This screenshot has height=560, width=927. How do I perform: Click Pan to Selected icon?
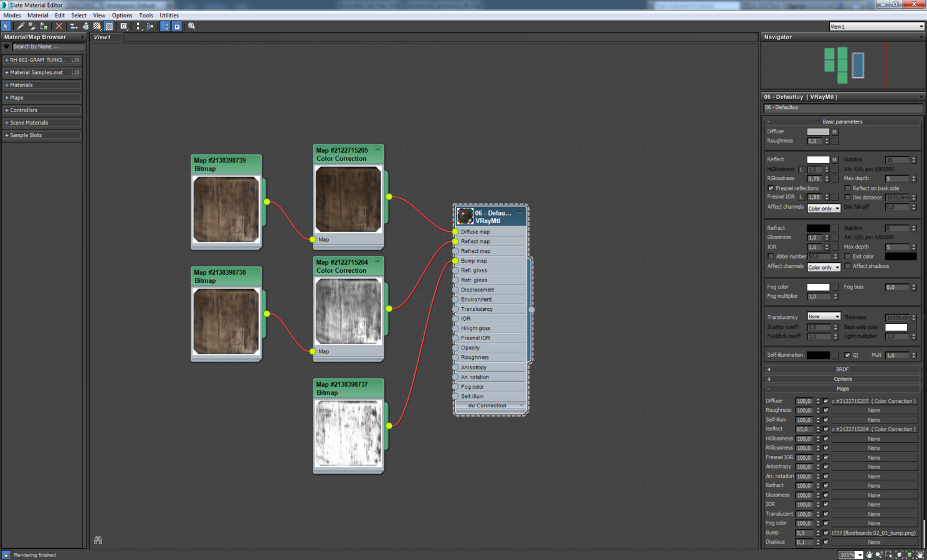pyautogui.click(x=920, y=554)
